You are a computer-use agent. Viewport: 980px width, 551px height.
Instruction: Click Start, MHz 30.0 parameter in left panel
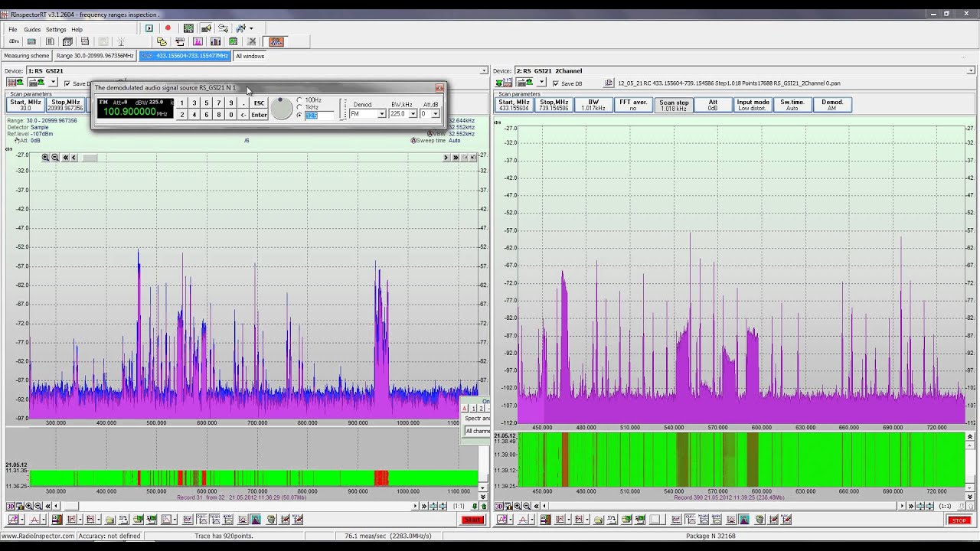click(25, 105)
